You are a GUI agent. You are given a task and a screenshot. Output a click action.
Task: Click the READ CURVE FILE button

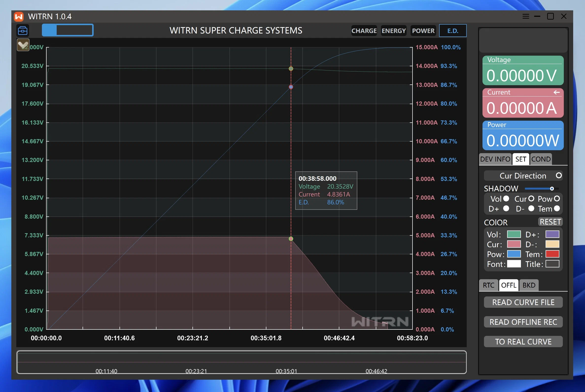pos(523,302)
